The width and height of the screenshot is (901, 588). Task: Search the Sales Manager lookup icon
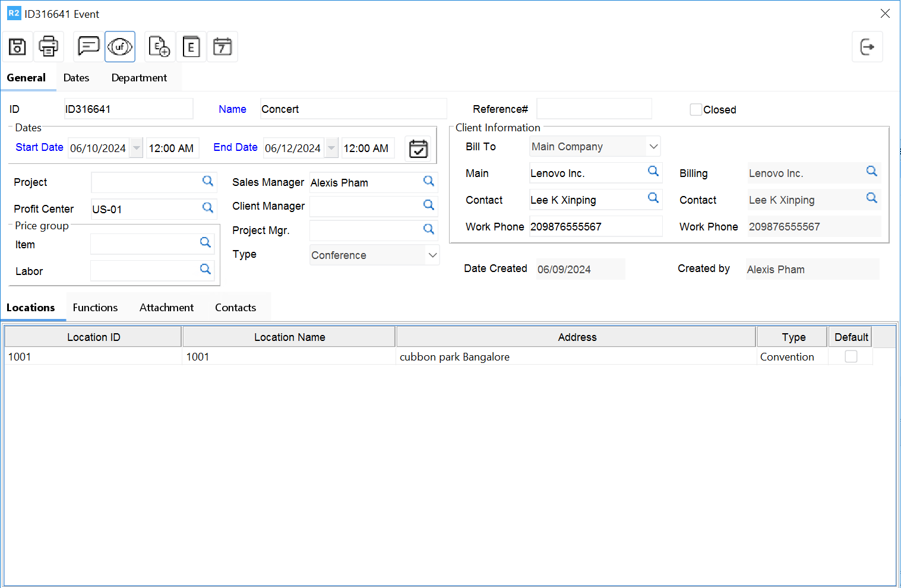click(x=429, y=181)
